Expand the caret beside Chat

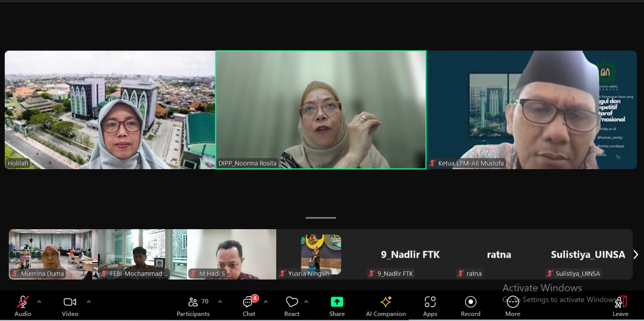coord(266,302)
